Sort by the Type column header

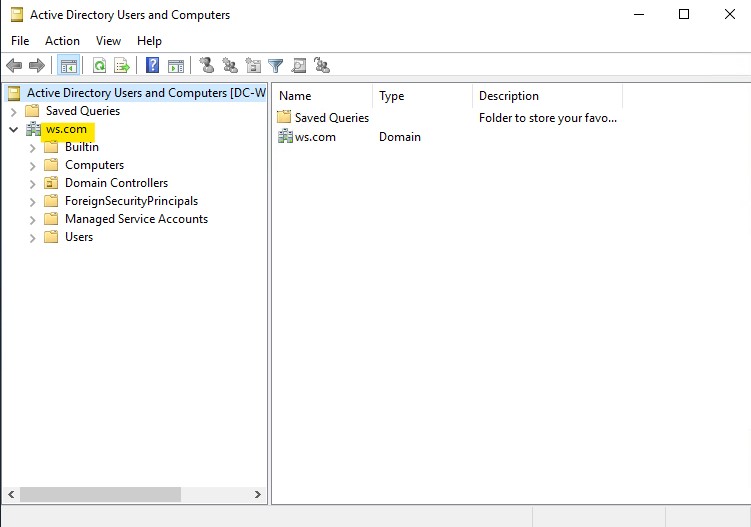(422, 96)
